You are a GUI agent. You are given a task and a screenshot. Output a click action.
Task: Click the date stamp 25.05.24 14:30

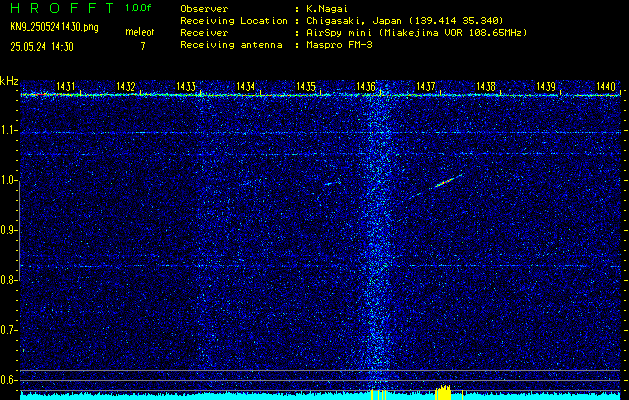coord(42,47)
